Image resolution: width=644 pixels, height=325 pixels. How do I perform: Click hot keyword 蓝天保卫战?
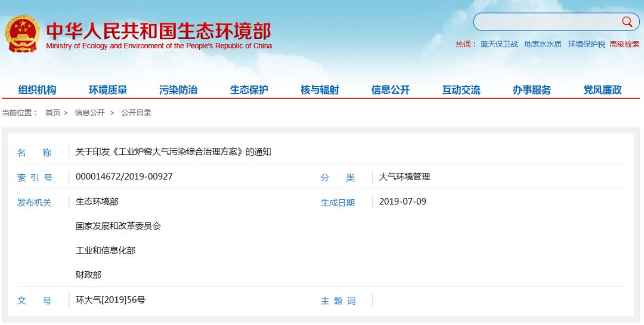click(499, 44)
